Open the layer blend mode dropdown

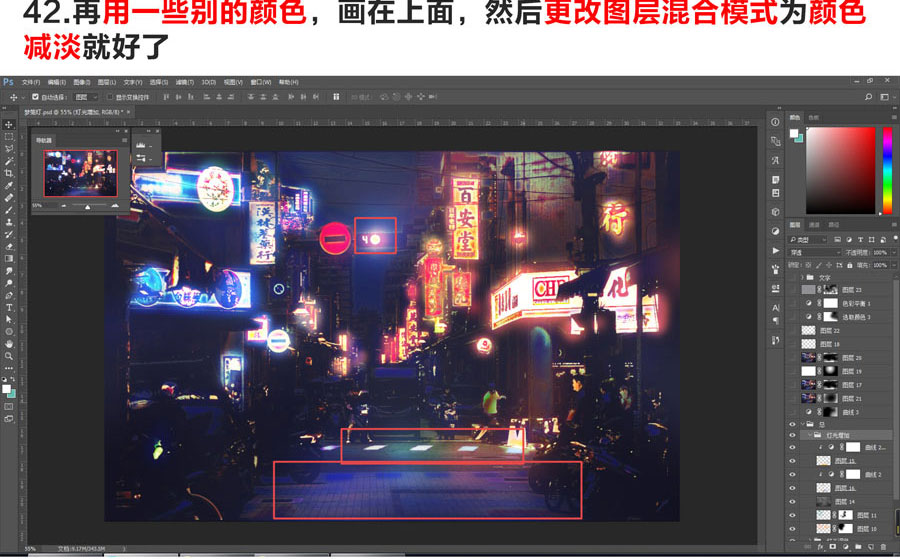[x=815, y=253]
